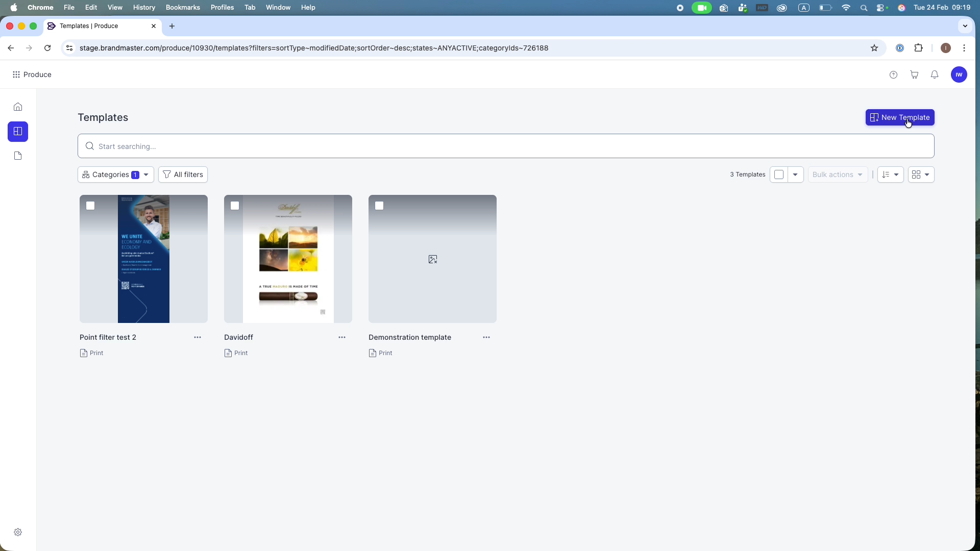Open the View menu in menu bar

[115, 8]
